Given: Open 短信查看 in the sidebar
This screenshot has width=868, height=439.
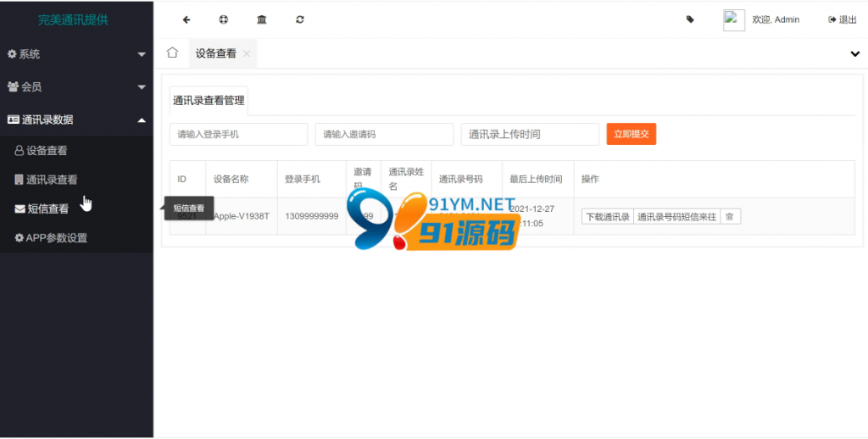Looking at the screenshot, I should pos(76,208).
